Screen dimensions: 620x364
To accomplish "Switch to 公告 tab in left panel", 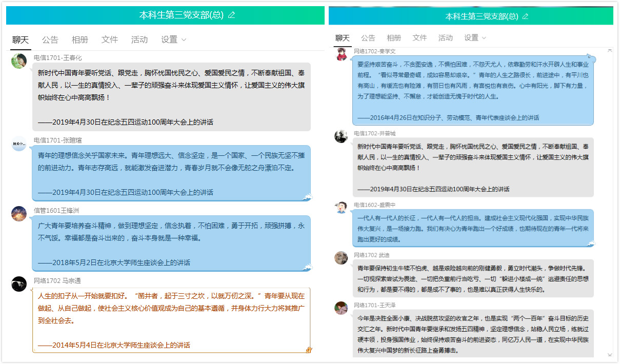I will [x=50, y=39].
